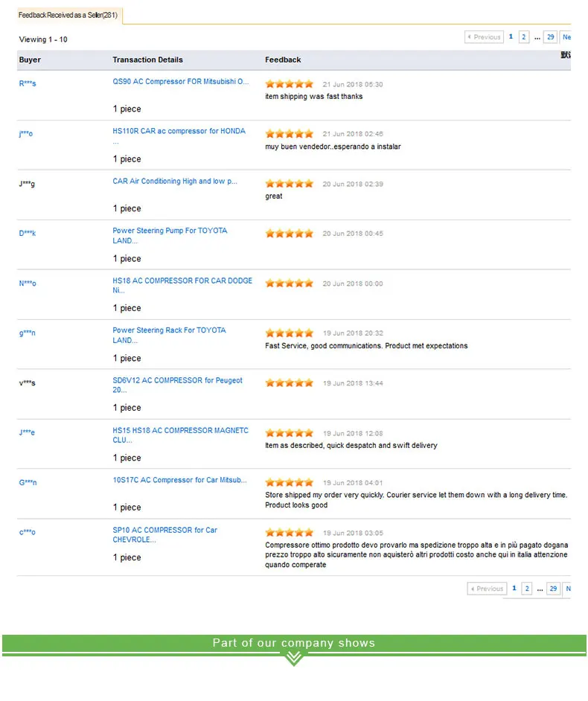Open buyer N***o profile

[x=28, y=283]
